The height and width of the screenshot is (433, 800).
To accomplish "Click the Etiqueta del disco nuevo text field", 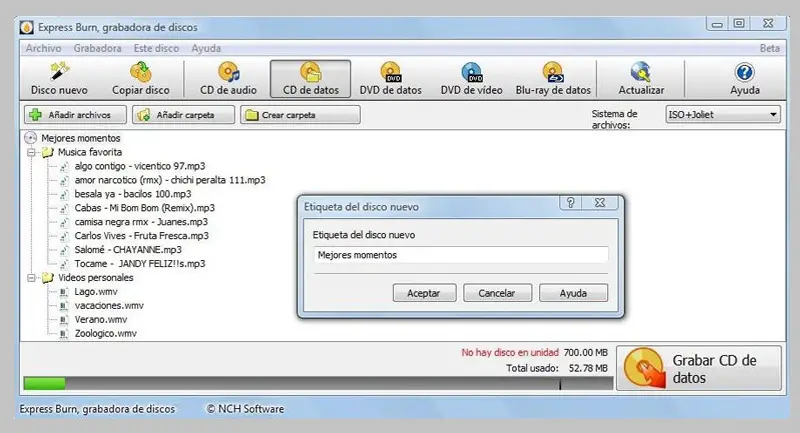I will point(461,255).
